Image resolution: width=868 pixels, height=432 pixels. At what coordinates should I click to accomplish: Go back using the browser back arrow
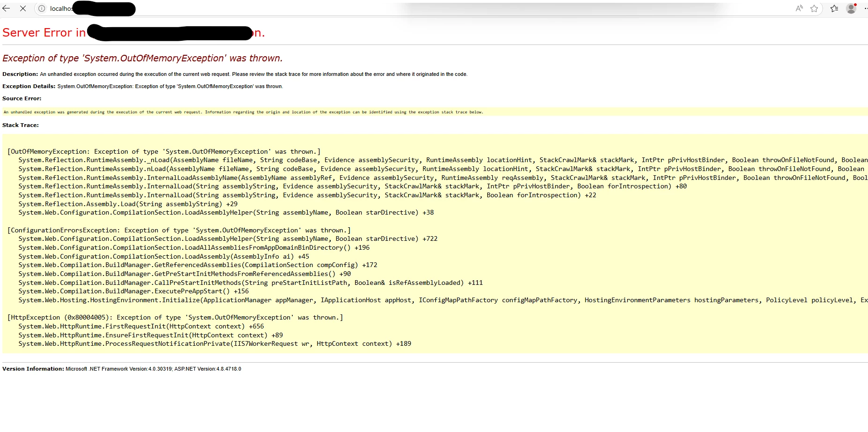click(x=7, y=8)
